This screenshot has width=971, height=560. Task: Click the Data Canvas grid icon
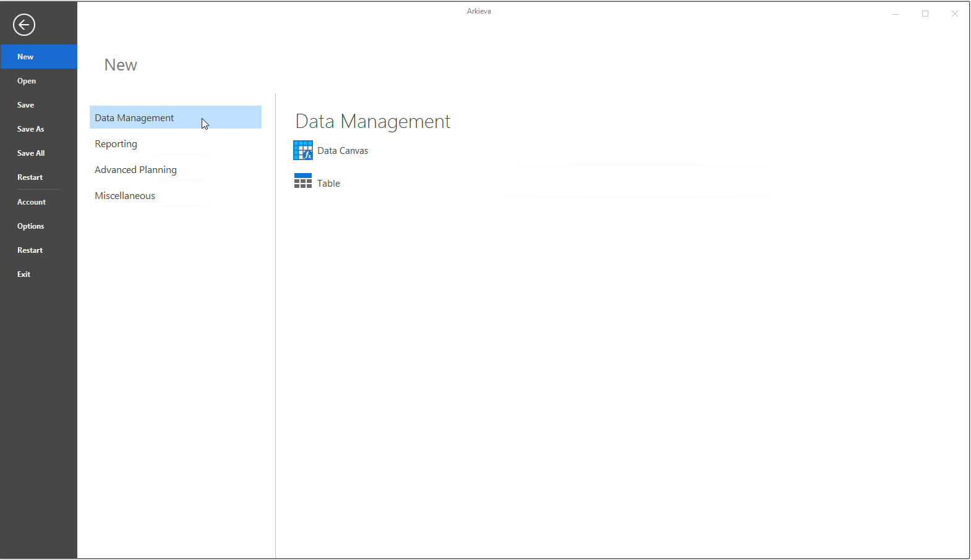tap(303, 150)
